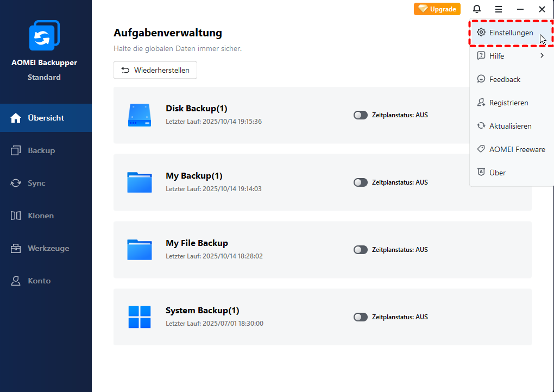
Task: Click the Werkzeuge toolbox icon
Action: [16, 248]
